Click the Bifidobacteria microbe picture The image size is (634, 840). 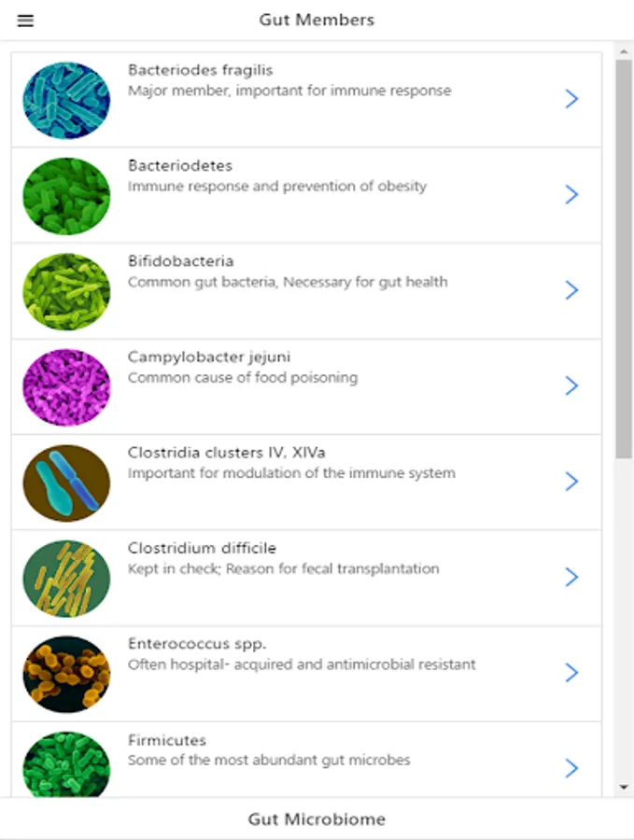coord(66,291)
